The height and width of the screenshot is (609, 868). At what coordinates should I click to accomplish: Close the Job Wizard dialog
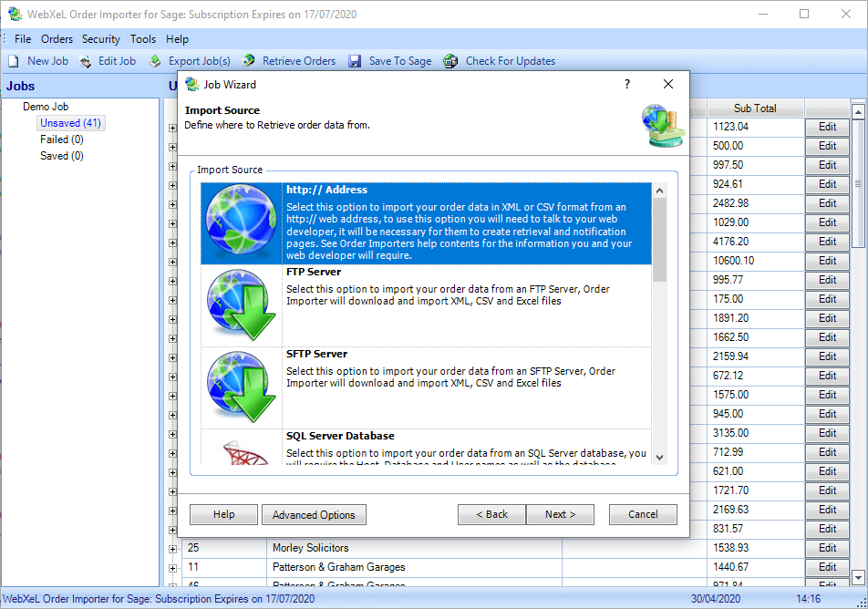[x=668, y=84]
